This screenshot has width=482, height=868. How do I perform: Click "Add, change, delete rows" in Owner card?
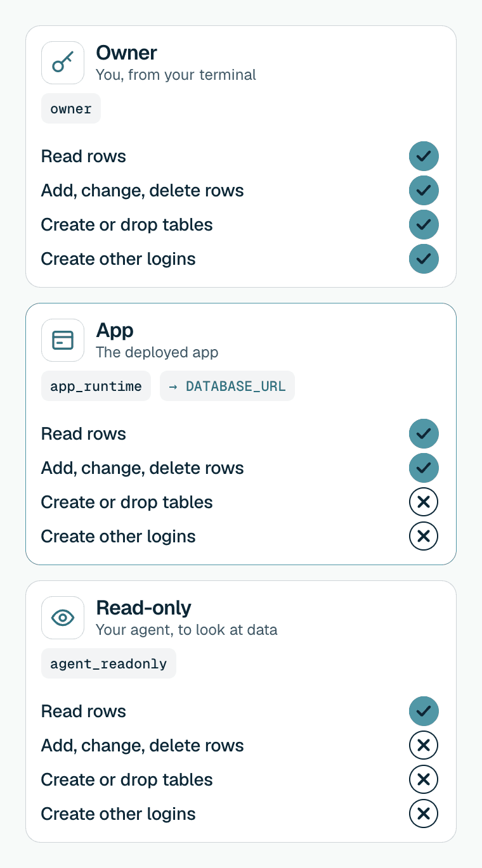click(142, 191)
